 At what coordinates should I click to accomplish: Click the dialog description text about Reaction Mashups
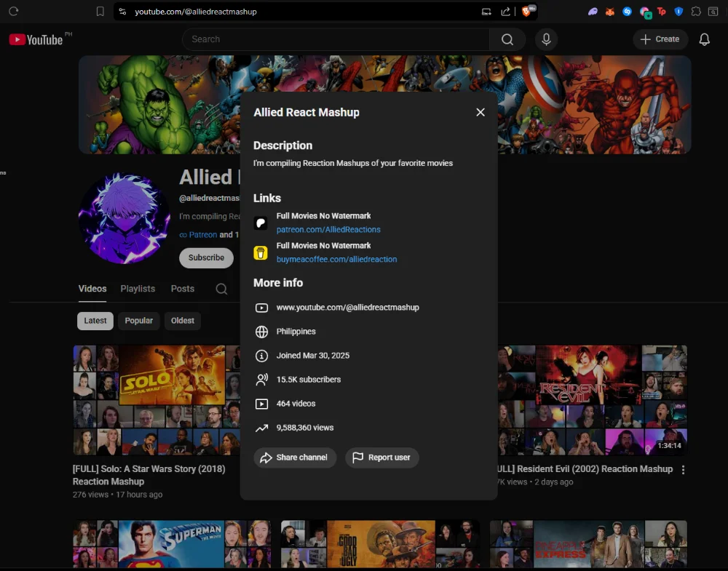[353, 163]
